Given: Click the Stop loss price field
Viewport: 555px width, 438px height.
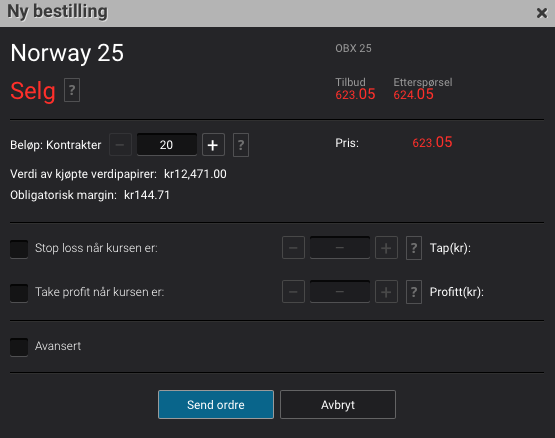Looking at the screenshot, I should coord(340,248).
